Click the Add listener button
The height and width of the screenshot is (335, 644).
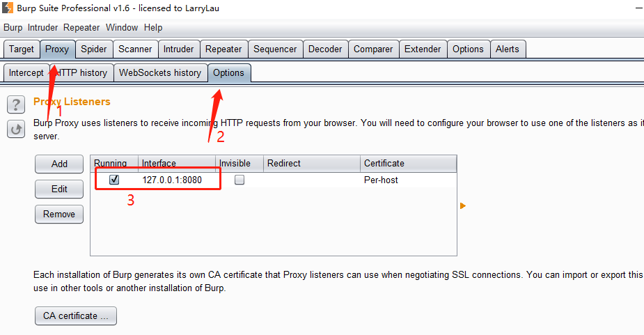click(59, 164)
